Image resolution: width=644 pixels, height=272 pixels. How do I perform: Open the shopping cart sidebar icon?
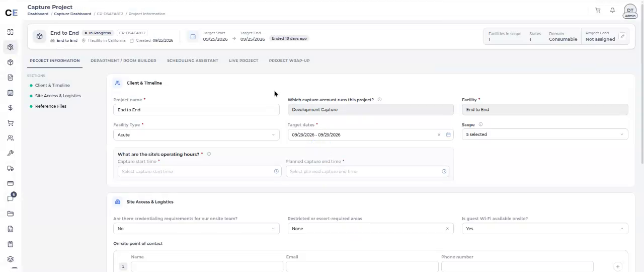click(x=10, y=123)
